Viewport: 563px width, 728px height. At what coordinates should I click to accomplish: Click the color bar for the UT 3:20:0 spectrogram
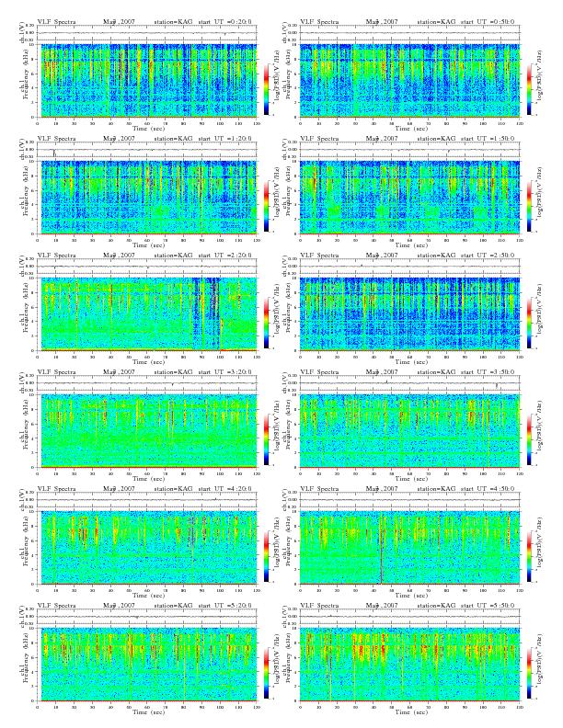pyautogui.click(x=266, y=439)
